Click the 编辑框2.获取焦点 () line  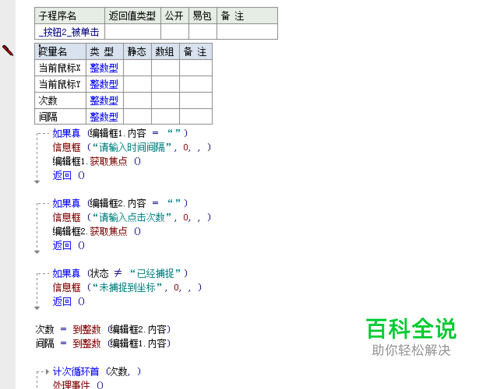[97, 231]
